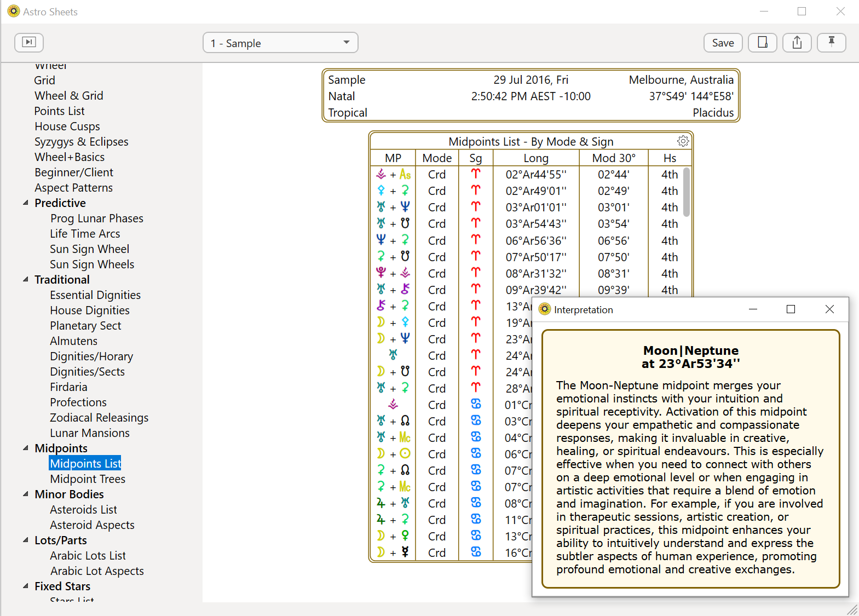Image resolution: width=859 pixels, height=616 pixels.
Task: Click the Ceres + North Node midpoint glyphs
Action: (x=393, y=470)
